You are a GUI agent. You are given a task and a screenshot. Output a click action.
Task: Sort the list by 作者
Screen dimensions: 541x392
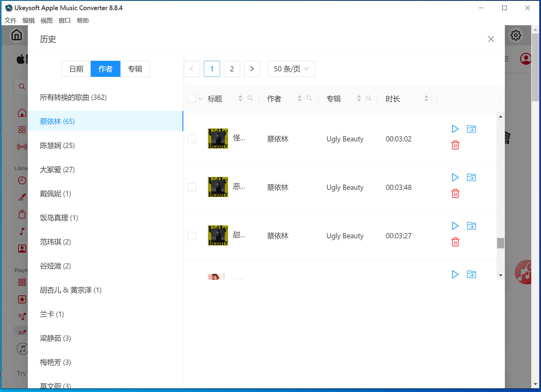[299, 98]
